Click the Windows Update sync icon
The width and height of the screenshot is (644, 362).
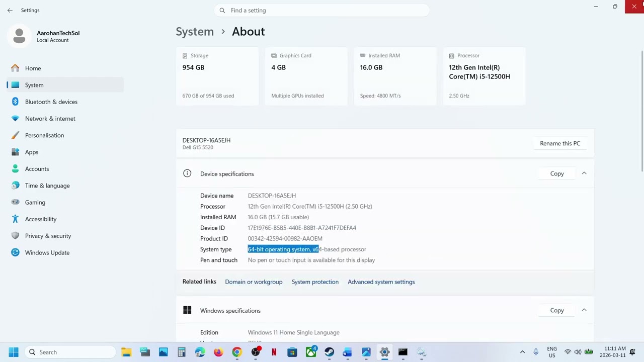click(x=15, y=252)
